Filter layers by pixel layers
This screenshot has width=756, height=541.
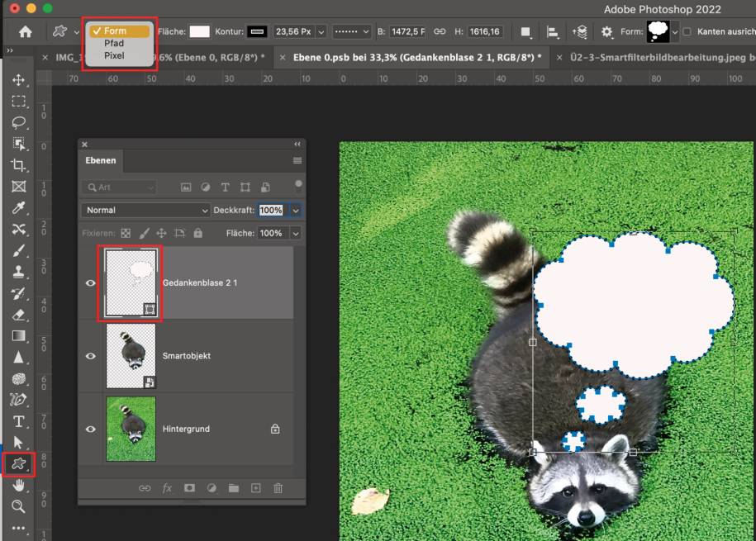186,187
